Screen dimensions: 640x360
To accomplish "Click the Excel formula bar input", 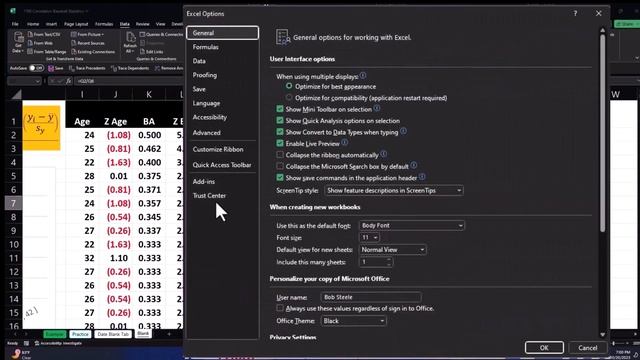I will (129, 81).
